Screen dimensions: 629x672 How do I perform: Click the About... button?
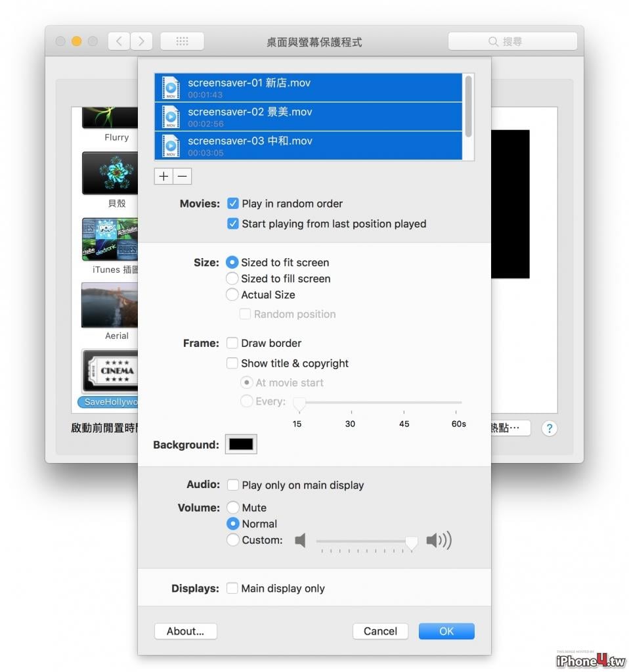(186, 631)
